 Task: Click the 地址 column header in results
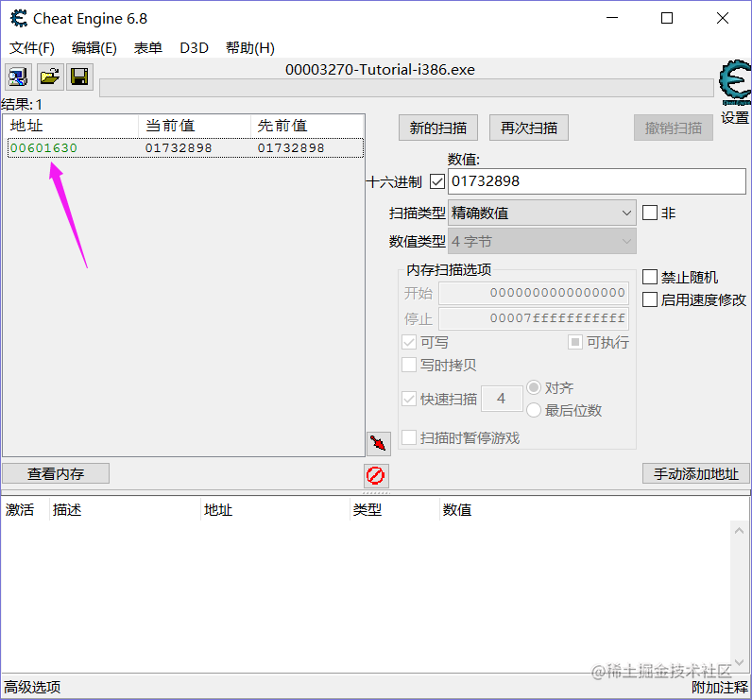(71, 126)
